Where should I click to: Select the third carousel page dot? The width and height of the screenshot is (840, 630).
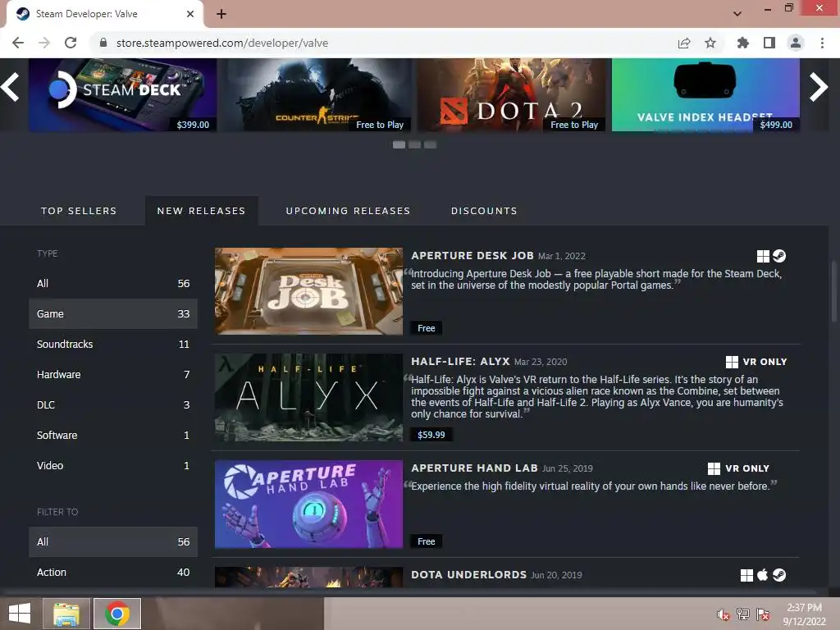pos(430,144)
